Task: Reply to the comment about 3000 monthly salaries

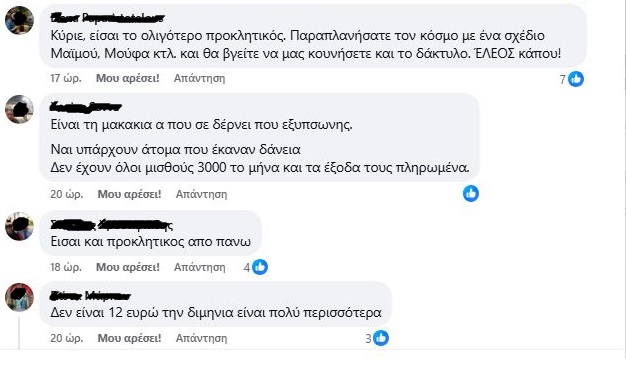Action: 201,194
